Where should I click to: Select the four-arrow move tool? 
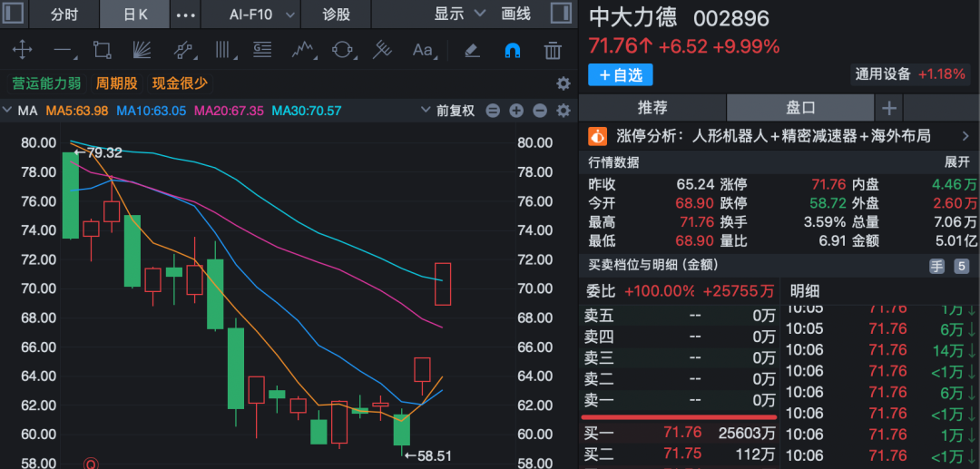(22, 50)
